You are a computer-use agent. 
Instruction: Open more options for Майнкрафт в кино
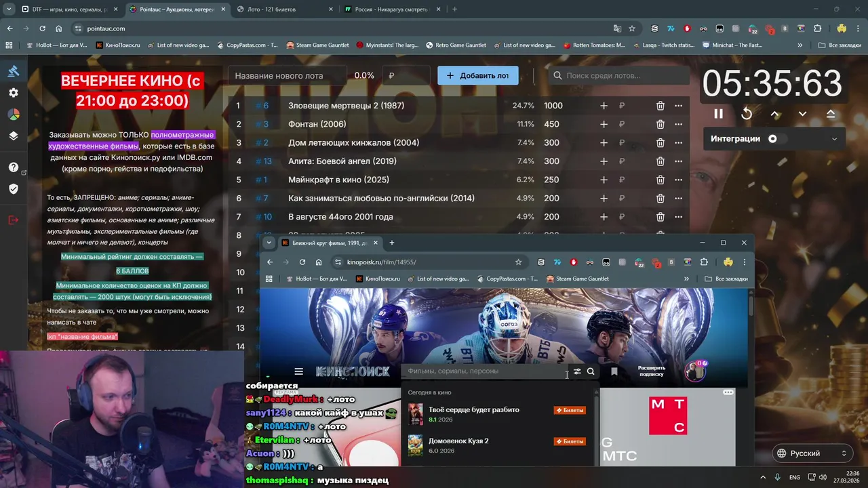pyautogui.click(x=678, y=180)
